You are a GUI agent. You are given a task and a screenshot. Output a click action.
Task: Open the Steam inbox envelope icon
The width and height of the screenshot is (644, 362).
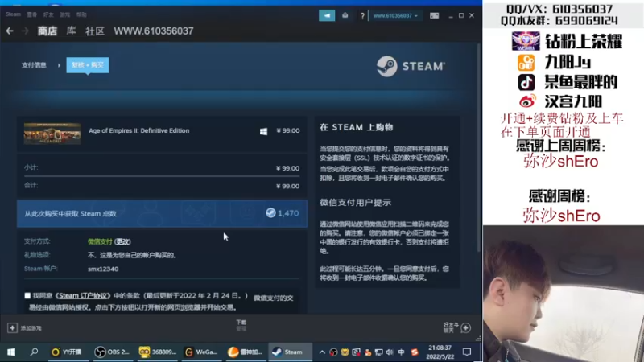[x=345, y=15]
